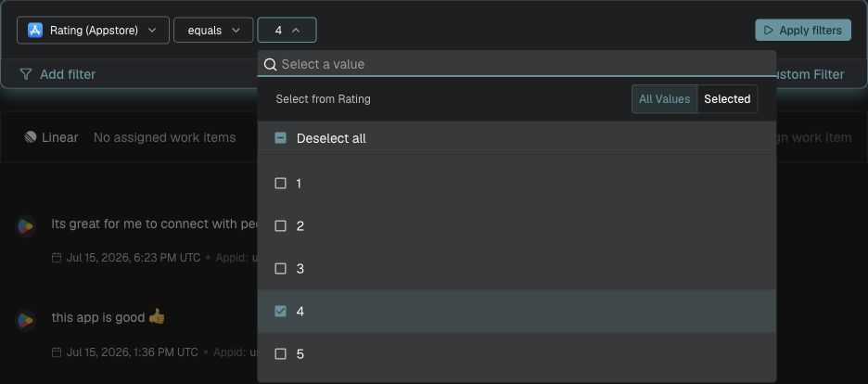868x384 pixels.
Task: Click the 'Jul 15, 2026, 1:36 PM UTC' timestamp
Action: pos(133,352)
